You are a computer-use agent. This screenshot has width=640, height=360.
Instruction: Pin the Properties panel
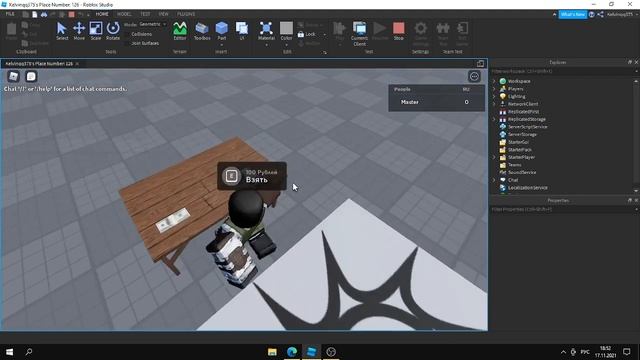tap(630, 200)
